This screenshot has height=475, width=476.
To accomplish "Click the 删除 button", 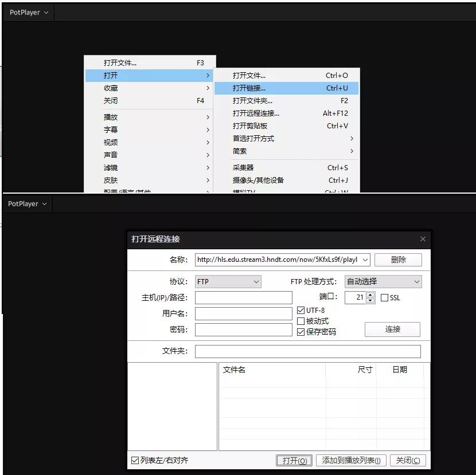I will [398, 260].
